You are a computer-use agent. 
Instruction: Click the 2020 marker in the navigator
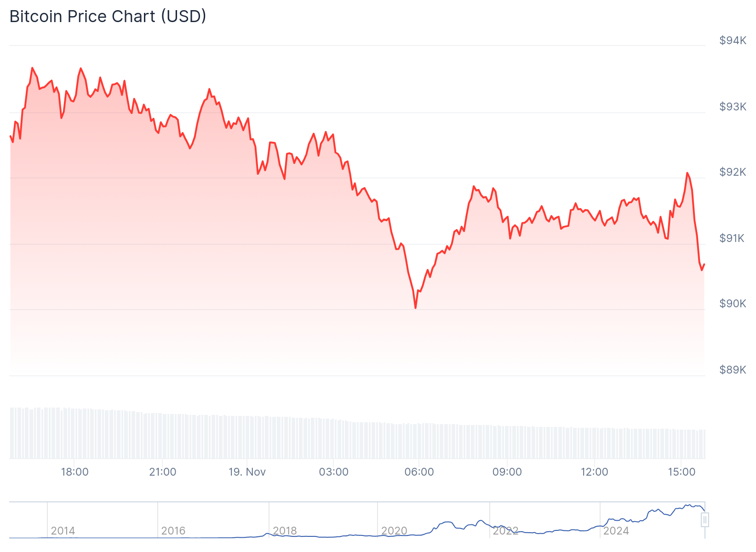[x=395, y=531]
